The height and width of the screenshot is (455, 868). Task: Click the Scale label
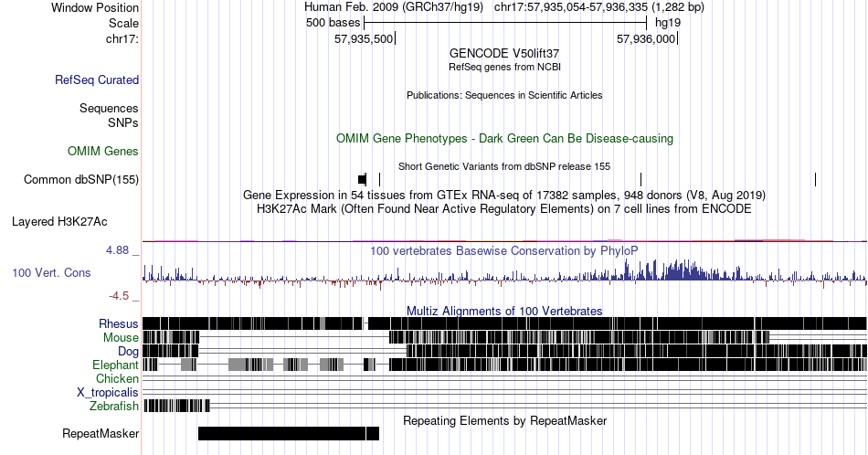click(123, 23)
